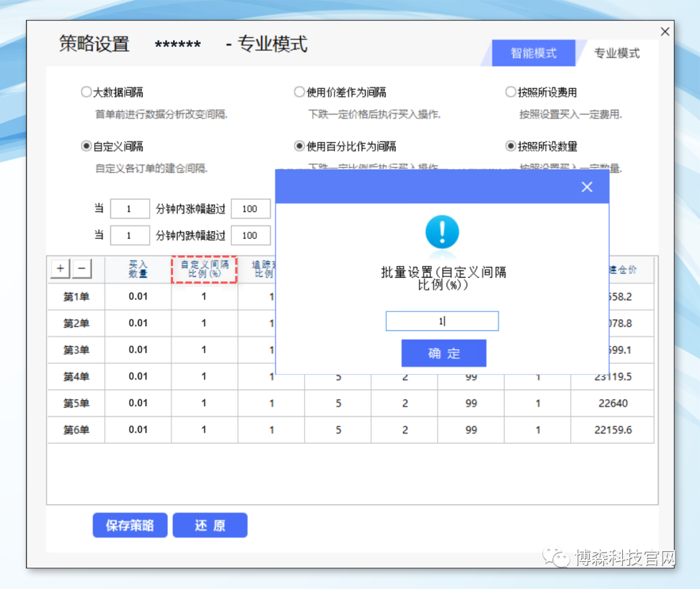Click the 确定 button in the popup
Viewport: 700px width, 589px height.
[x=444, y=353]
